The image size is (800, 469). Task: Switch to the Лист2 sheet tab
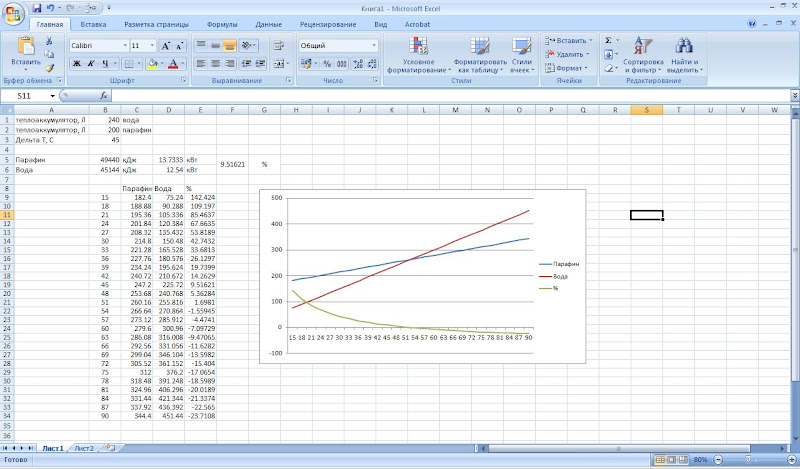83,449
